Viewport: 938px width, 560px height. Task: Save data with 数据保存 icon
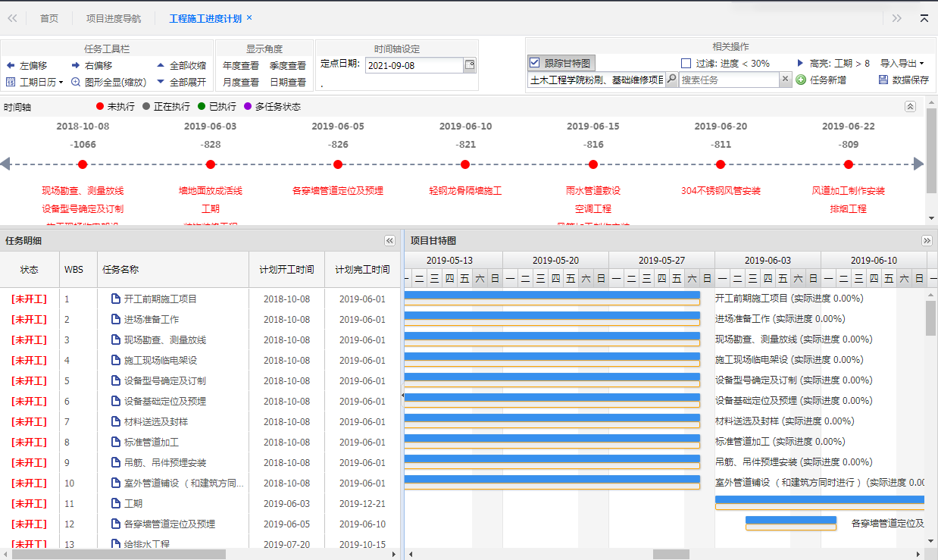pyautogui.click(x=883, y=80)
